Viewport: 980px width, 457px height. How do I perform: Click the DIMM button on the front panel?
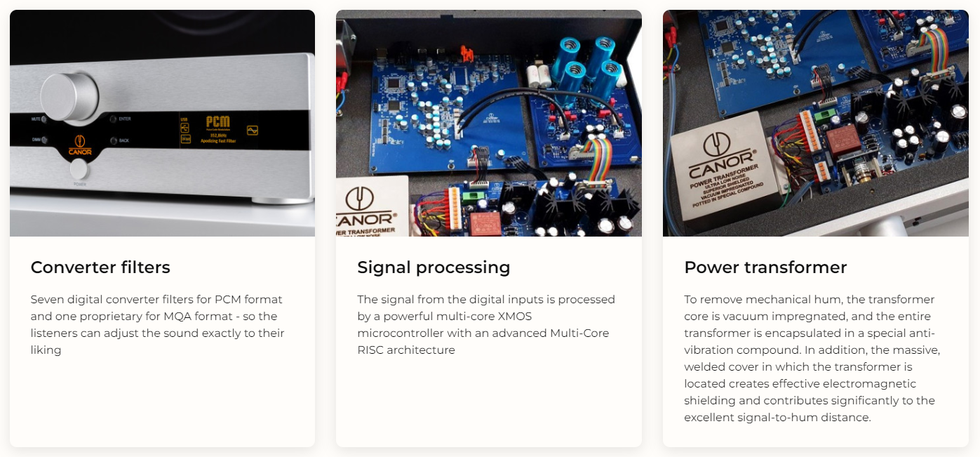(44, 140)
